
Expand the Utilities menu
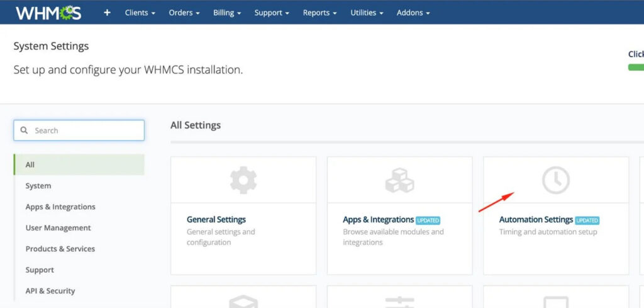pyautogui.click(x=367, y=13)
